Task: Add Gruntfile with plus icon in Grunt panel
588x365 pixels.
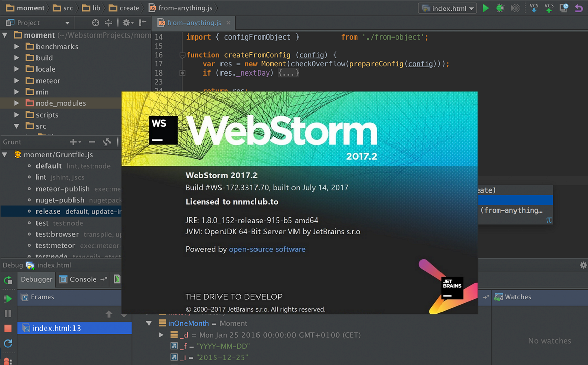Action: click(x=75, y=142)
